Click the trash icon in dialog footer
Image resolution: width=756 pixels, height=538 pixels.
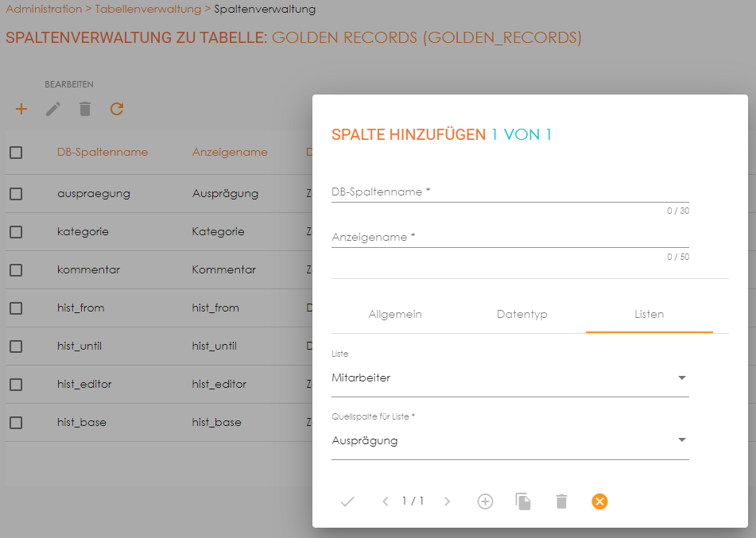point(561,501)
